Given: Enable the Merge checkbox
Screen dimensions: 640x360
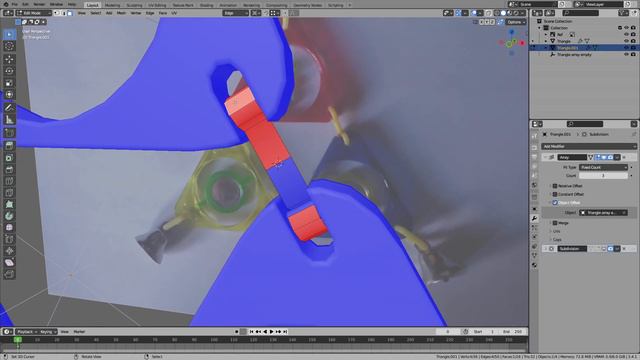Looking at the screenshot, I should 555,223.
